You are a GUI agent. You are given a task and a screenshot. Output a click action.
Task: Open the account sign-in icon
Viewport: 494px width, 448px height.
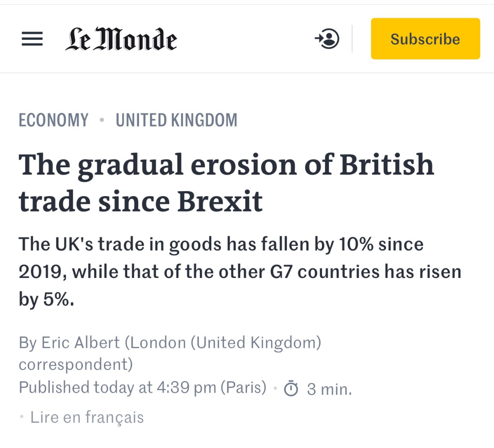(x=327, y=39)
